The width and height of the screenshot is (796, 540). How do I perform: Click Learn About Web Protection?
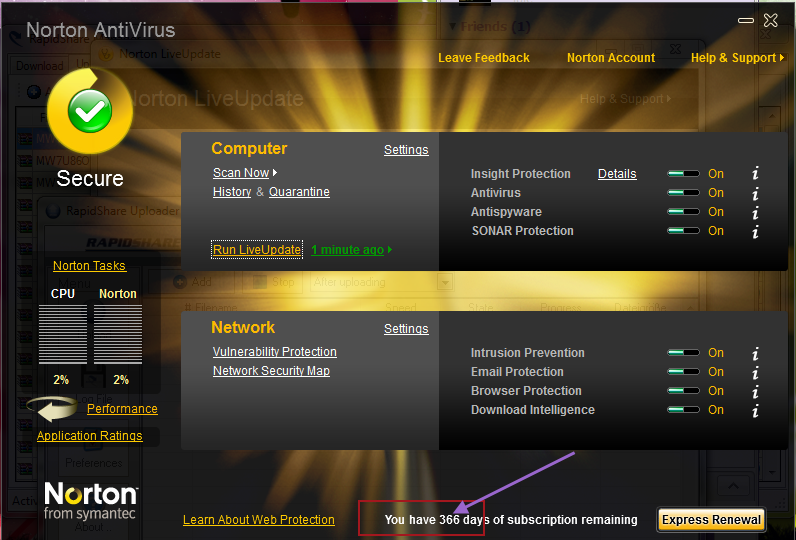coord(259,520)
